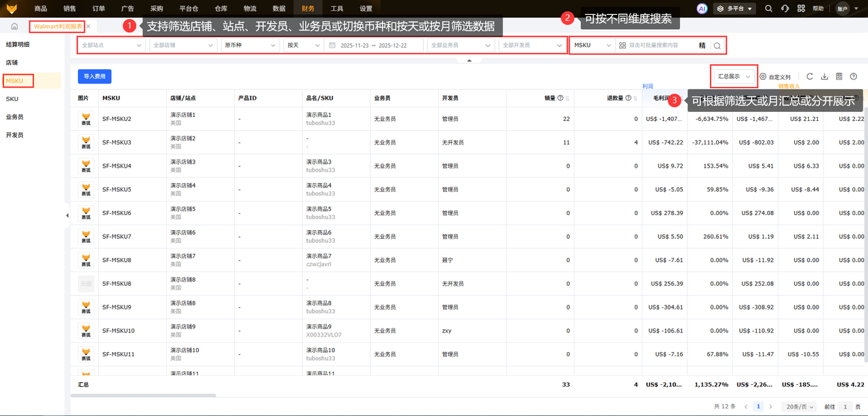Image resolution: width=868 pixels, height=416 pixels.
Task: Open the 多平台 platform switcher
Action: click(735, 9)
